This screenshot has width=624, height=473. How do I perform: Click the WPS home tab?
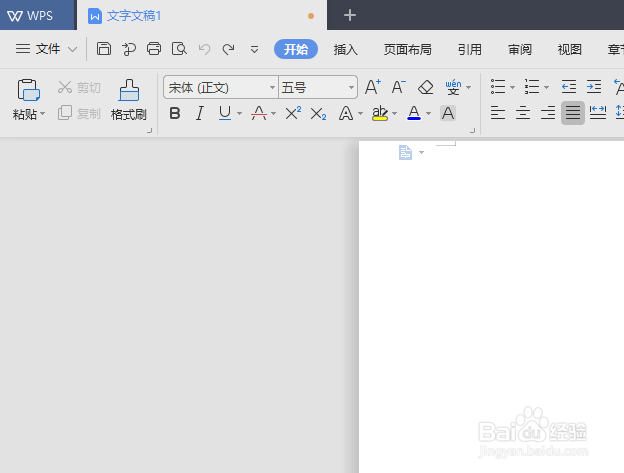click(x=37, y=15)
